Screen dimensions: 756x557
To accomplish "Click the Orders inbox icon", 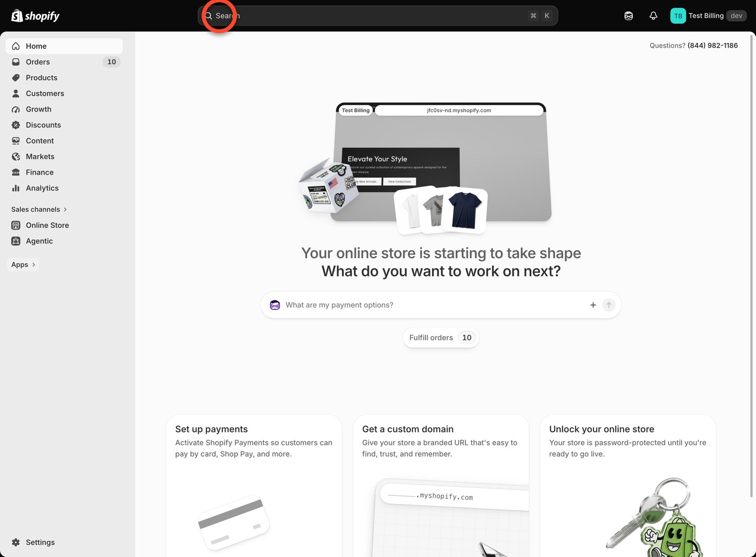I will click(16, 62).
